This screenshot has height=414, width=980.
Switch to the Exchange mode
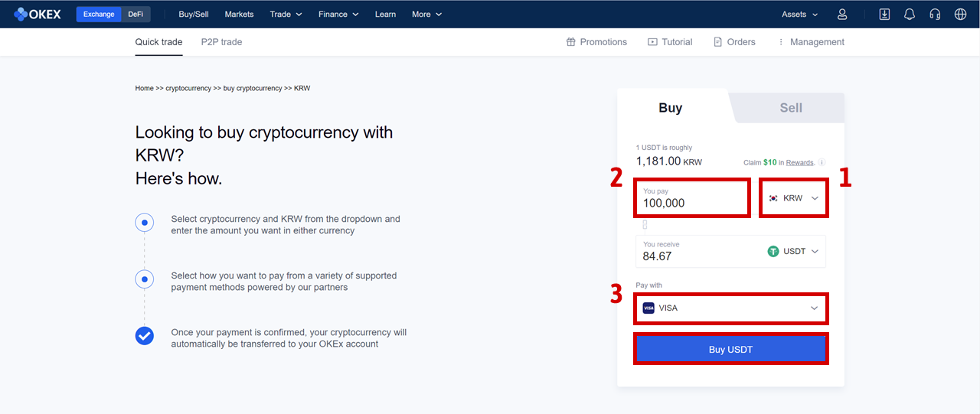coord(99,14)
